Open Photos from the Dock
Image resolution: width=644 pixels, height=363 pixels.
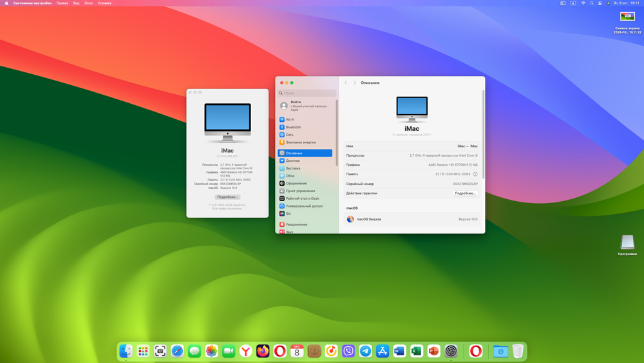coord(211,351)
